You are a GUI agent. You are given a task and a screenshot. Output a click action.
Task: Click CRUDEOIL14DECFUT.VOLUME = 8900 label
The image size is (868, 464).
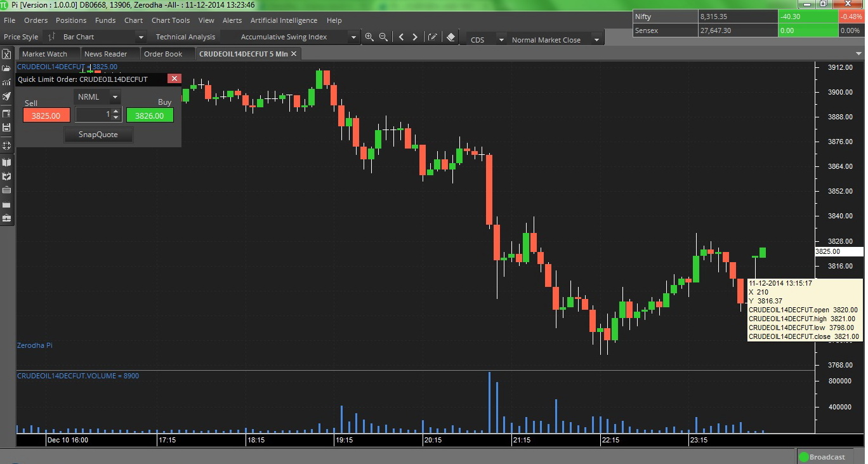[x=78, y=376]
